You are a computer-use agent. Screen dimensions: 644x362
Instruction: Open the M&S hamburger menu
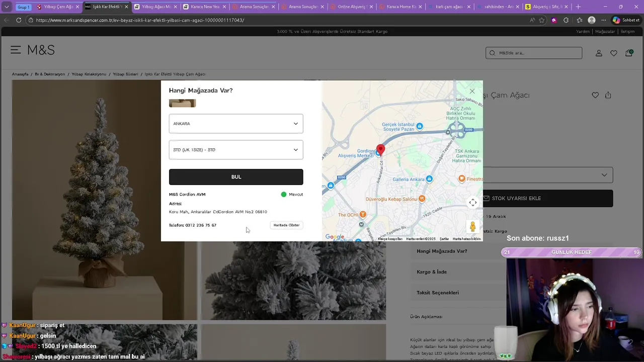click(16, 50)
